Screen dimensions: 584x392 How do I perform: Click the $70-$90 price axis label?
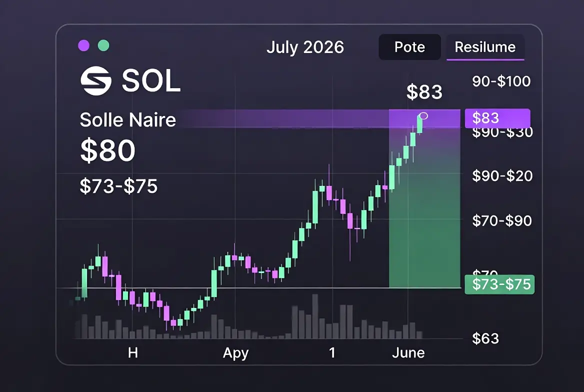click(502, 221)
